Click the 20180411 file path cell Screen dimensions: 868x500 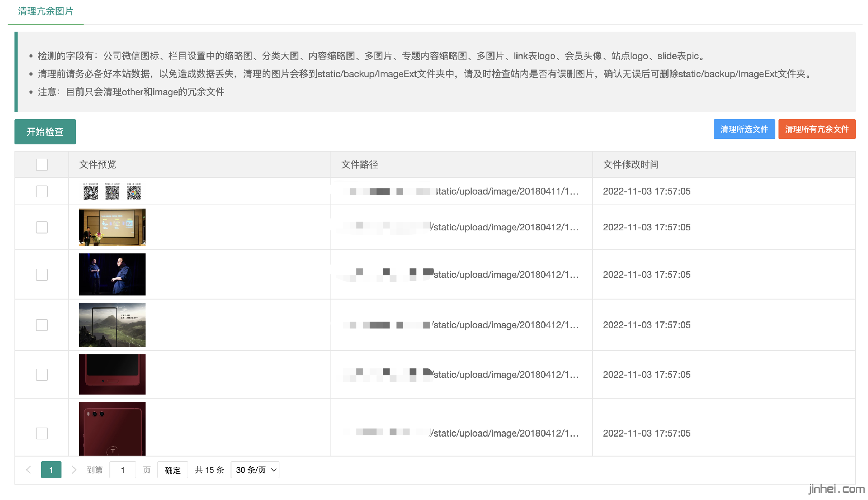pyautogui.click(x=461, y=191)
